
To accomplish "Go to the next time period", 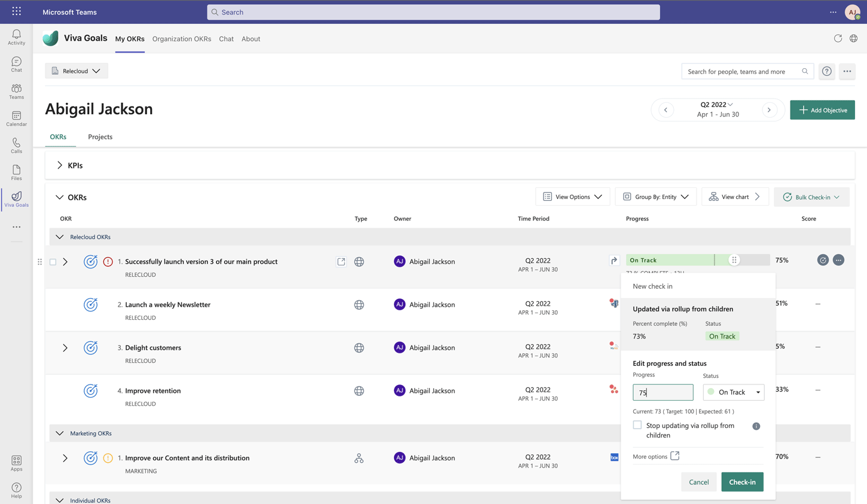I will 769,110.
